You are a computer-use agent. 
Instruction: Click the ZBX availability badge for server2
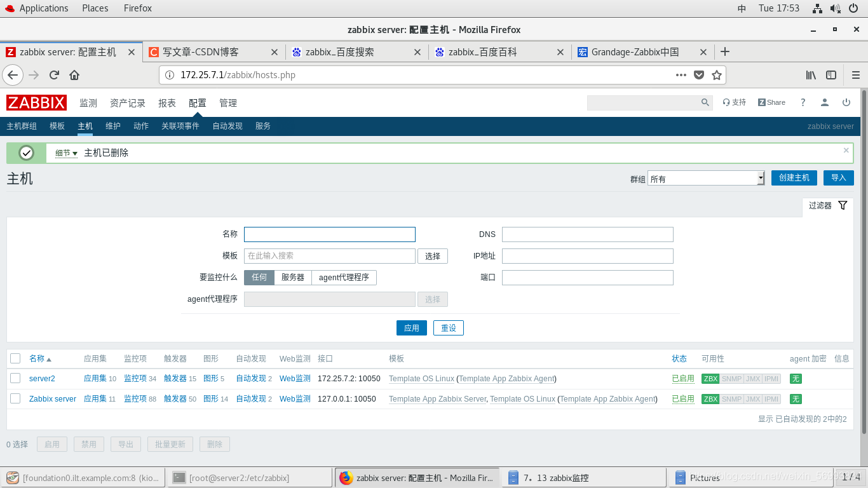point(710,379)
